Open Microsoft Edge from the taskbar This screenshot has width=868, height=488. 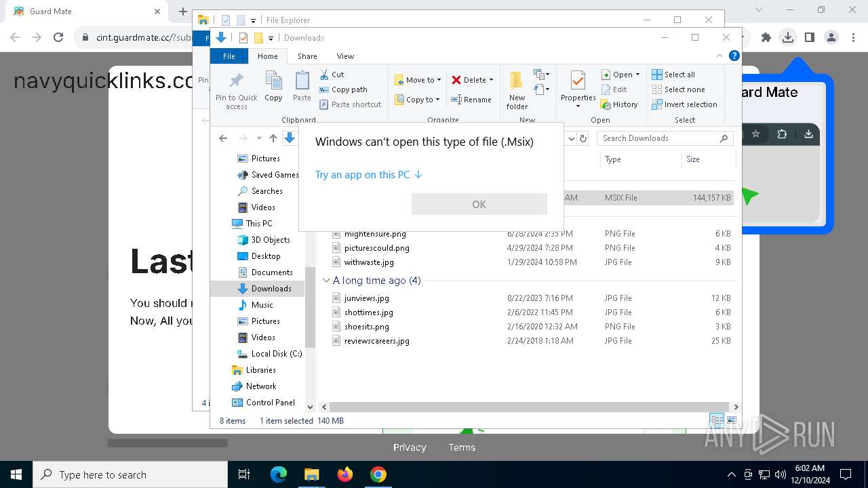[279, 474]
